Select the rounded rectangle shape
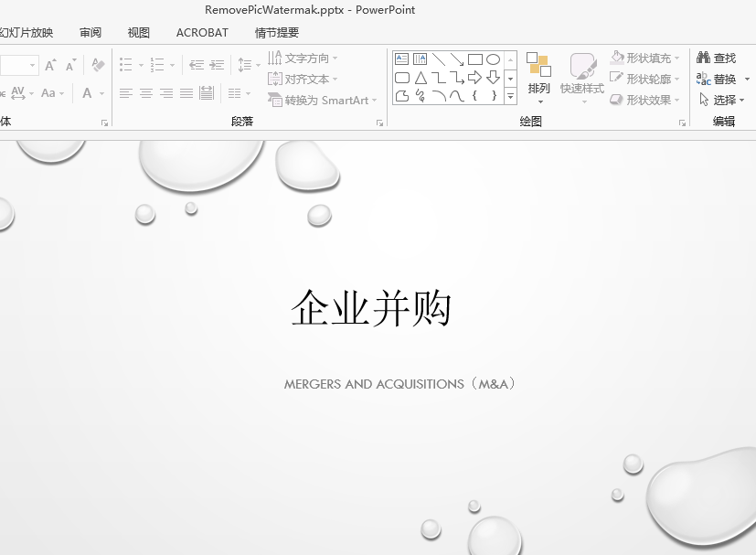This screenshot has width=756, height=555. point(401,78)
